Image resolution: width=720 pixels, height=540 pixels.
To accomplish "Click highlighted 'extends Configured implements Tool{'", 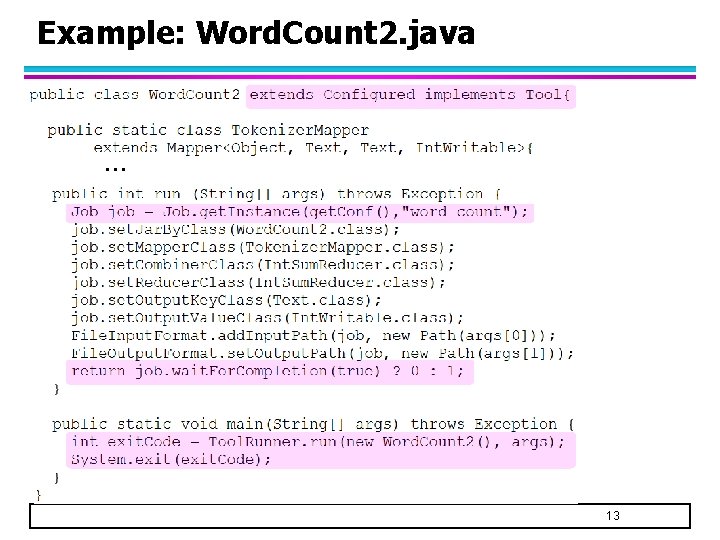I will pyautogui.click(x=410, y=95).
